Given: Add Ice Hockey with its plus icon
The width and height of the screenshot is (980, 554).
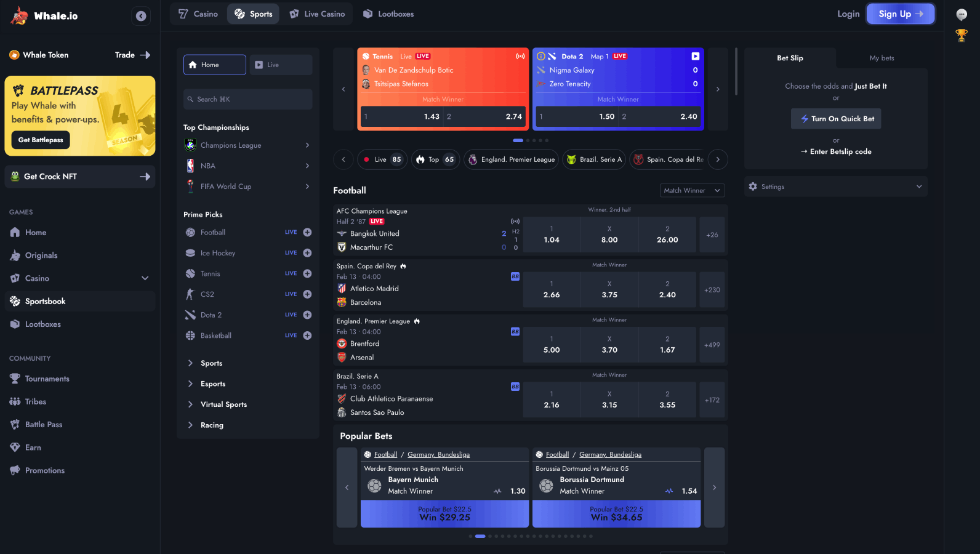Looking at the screenshot, I should point(307,253).
